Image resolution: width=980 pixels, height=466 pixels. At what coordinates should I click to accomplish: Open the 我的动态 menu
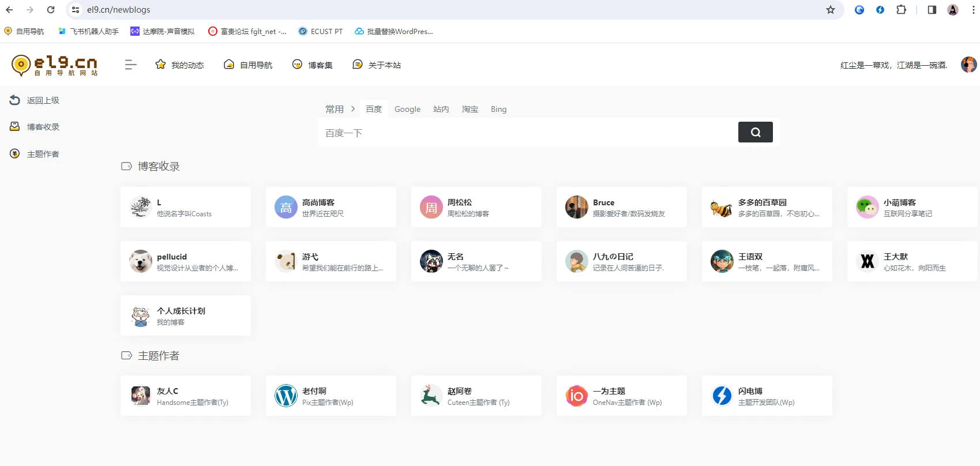(180, 65)
